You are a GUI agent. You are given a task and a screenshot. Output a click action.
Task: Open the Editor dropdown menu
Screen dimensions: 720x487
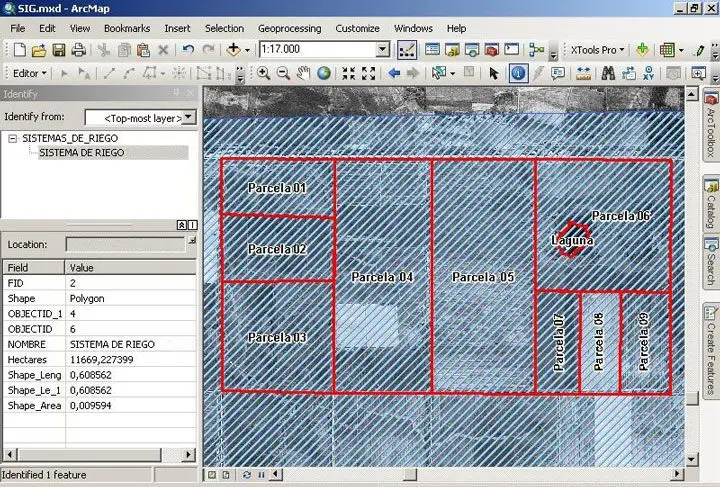pos(28,73)
